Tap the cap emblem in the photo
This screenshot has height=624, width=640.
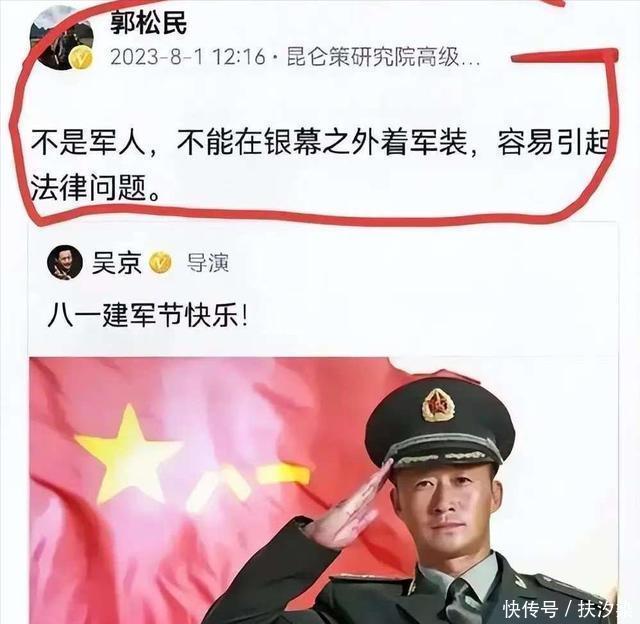click(x=438, y=406)
